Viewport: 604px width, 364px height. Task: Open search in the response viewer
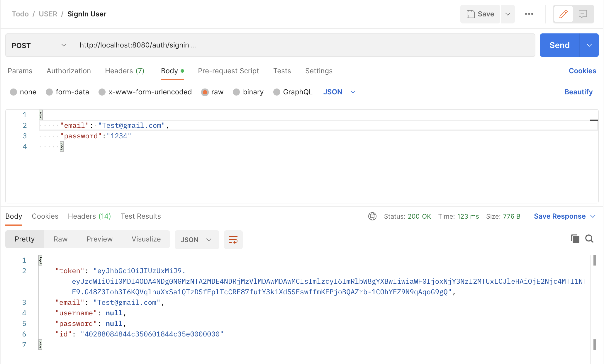[589, 239]
